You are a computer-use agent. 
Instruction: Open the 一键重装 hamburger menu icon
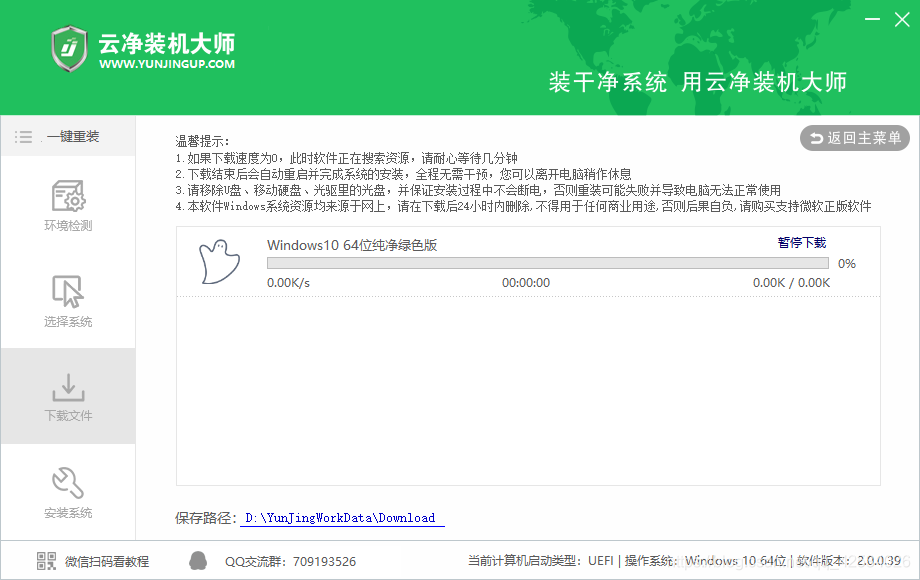23,137
